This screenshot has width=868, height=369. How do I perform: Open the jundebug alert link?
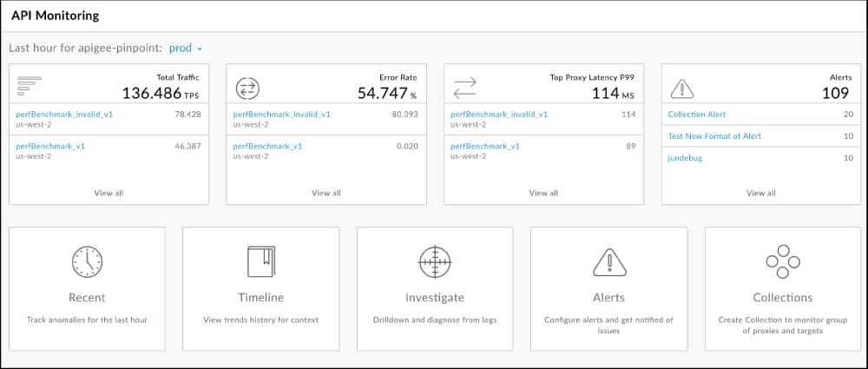coord(686,159)
